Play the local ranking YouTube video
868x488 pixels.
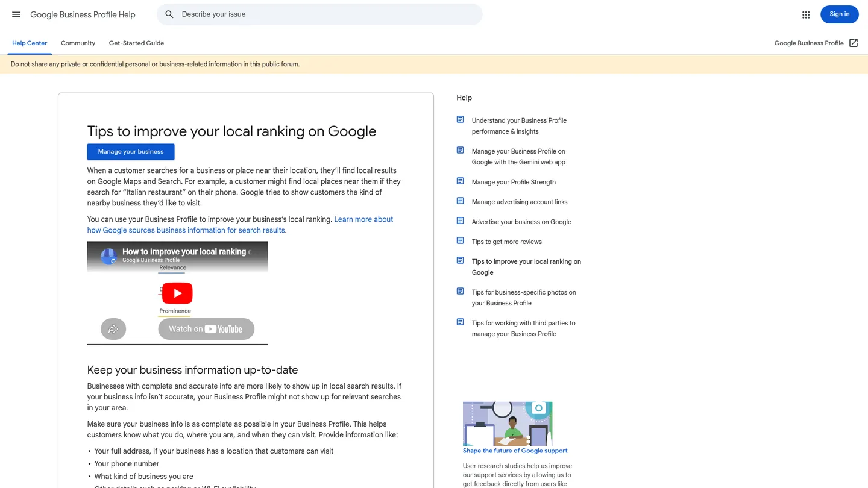point(177,293)
